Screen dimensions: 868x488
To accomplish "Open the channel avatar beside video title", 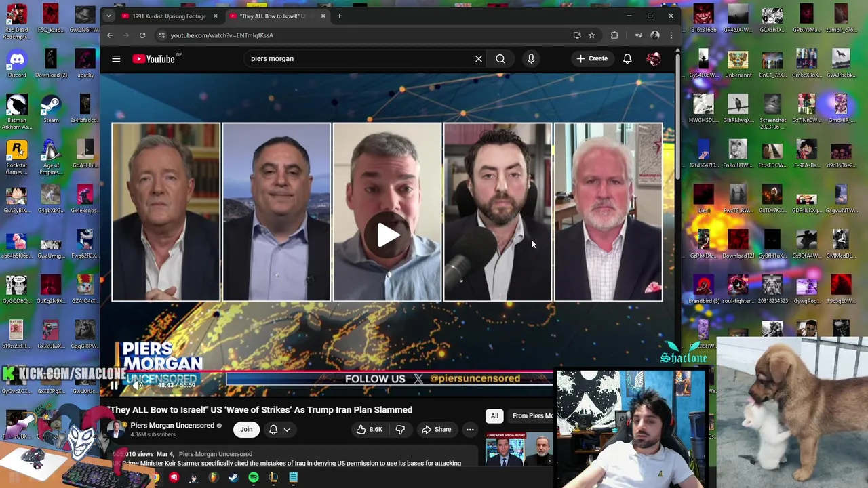I will (116, 429).
